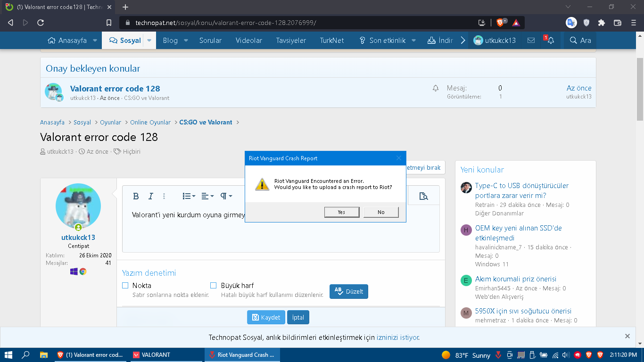Click the Düzelt button
Viewport: 644px width, 362px height.
coord(349,291)
